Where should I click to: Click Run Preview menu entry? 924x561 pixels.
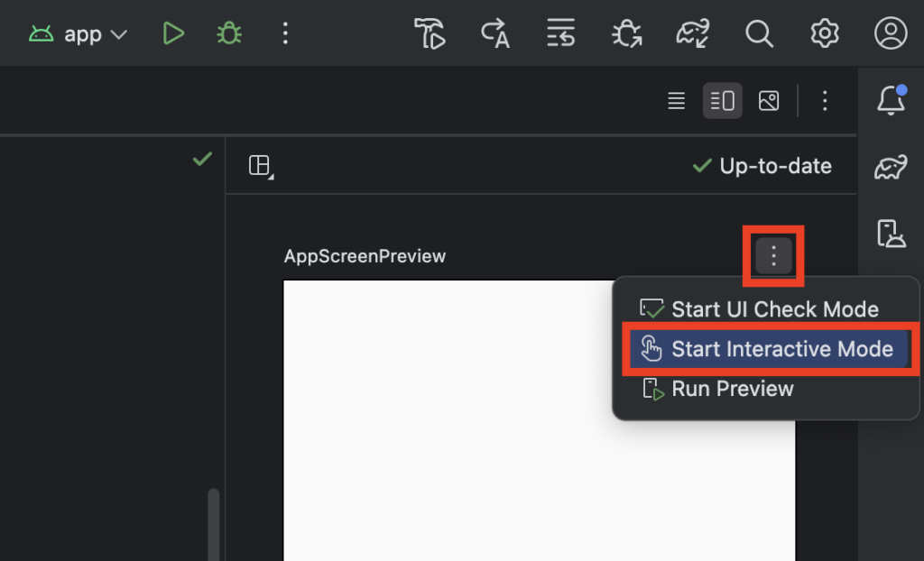[x=732, y=389]
